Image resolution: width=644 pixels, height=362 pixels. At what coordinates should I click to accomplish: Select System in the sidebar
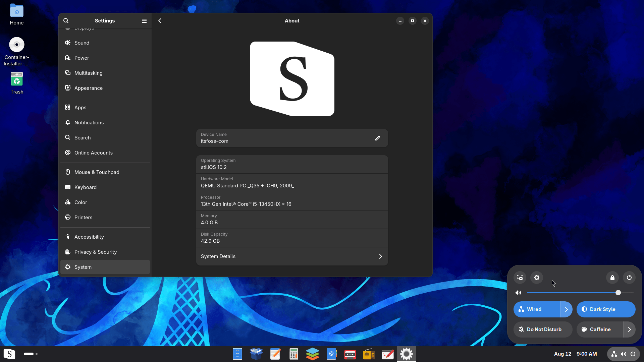105,267
